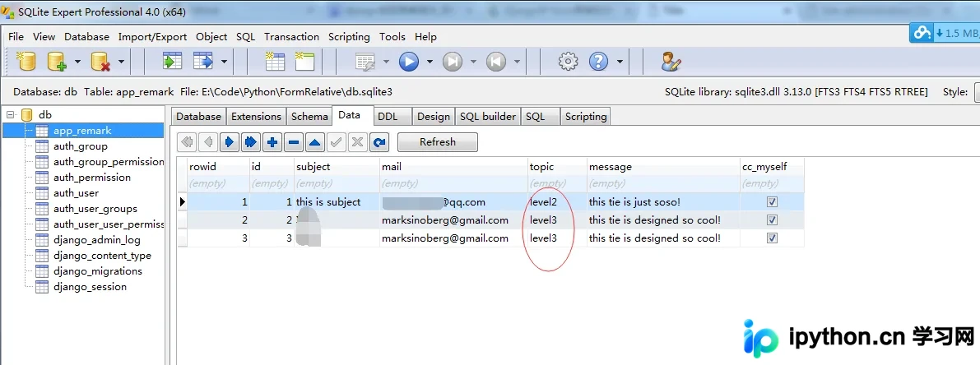
Task: Switch to the Design tab
Action: pyautogui.click(x=433, y=116)
